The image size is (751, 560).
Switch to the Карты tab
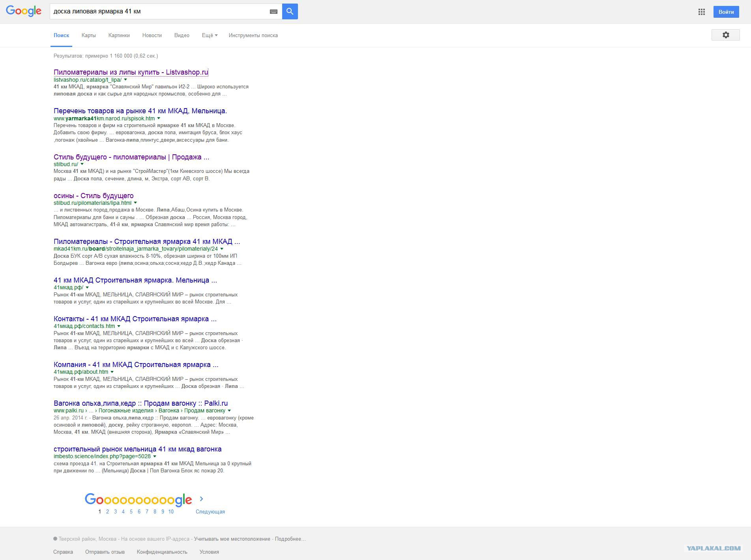(x=89, y=35)
